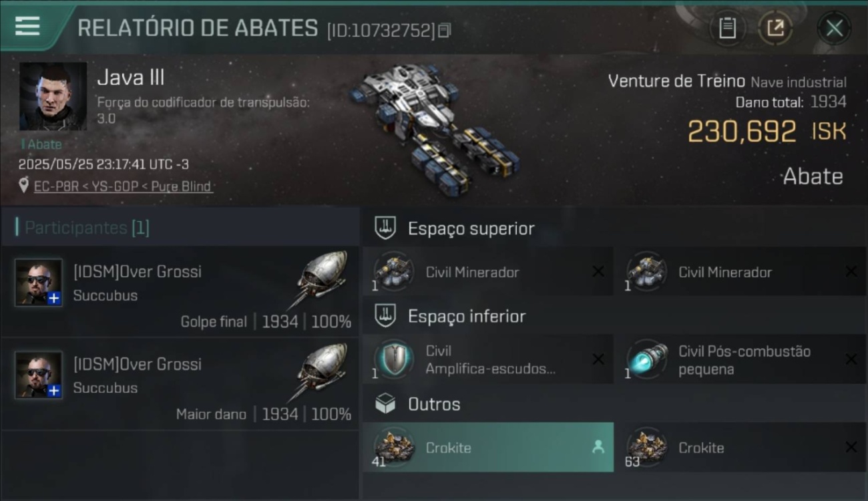
Task: Copy the kill report ID icon
Action: click(x=445, y=30)
